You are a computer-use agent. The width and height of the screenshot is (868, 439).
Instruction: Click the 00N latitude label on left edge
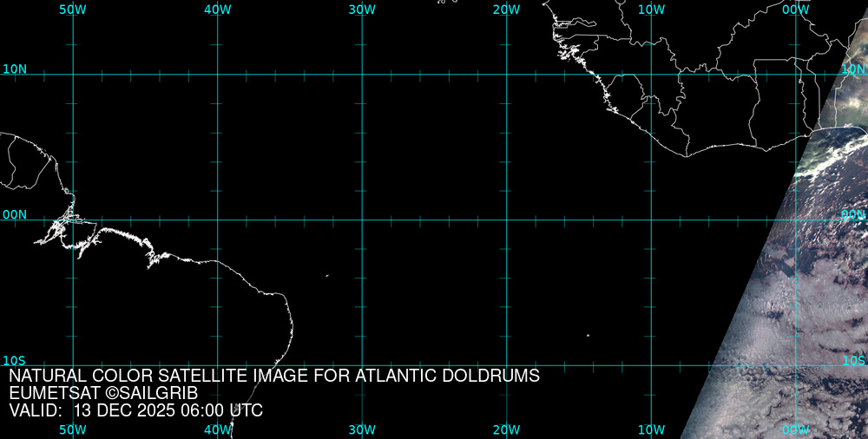coord(14,214)
